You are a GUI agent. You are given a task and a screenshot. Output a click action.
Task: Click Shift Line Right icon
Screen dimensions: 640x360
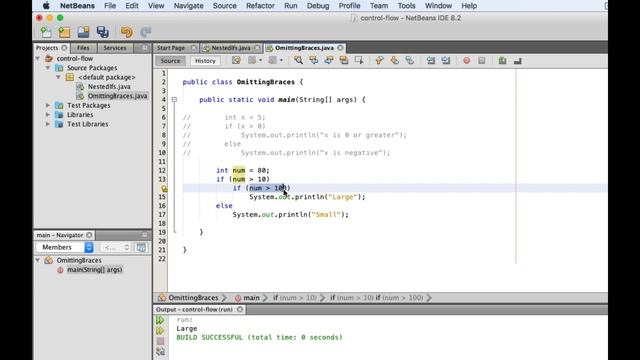[446, 60]
